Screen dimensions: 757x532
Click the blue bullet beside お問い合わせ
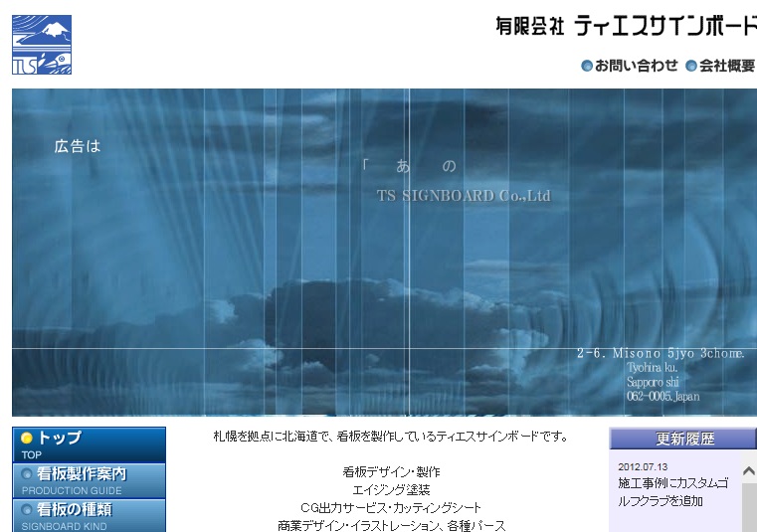tap(587, 66)
